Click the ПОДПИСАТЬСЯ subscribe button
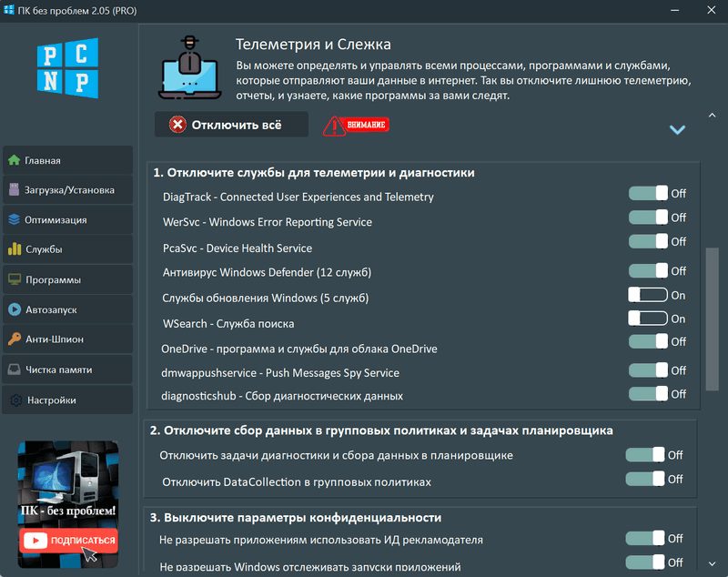 pyautogui.click(x=67, y=542)
